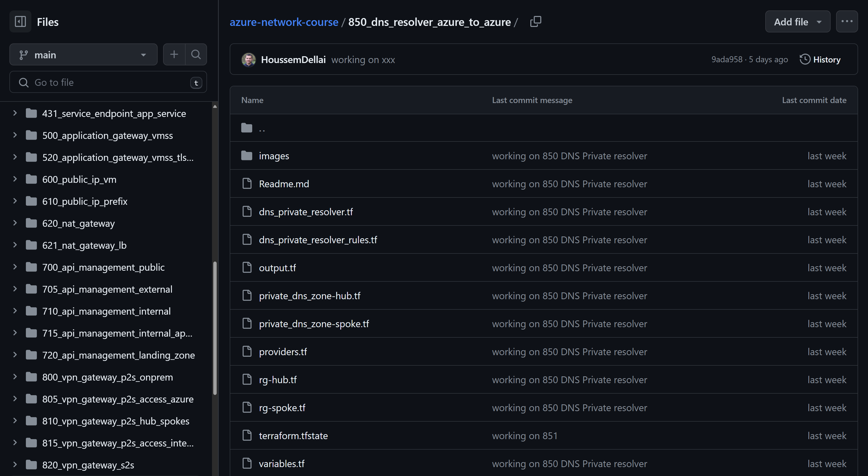This screenshot has width=868, height=476.
Task: Click the file icon of private_dns_zone-spoke.tf
Action: point(247,324)
